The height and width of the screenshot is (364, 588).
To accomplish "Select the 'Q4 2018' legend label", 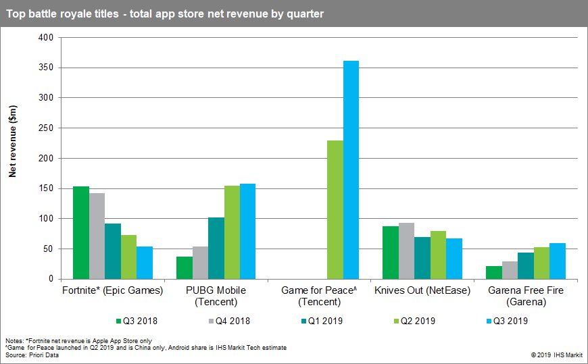I will tap(232, 321).
